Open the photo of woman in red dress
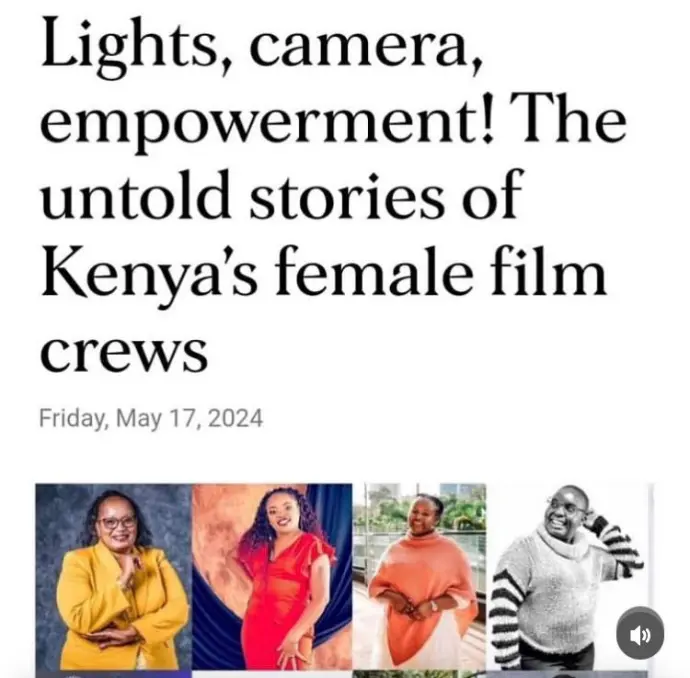Viewport: 690px width, 678px height. (x=272, y=576)
